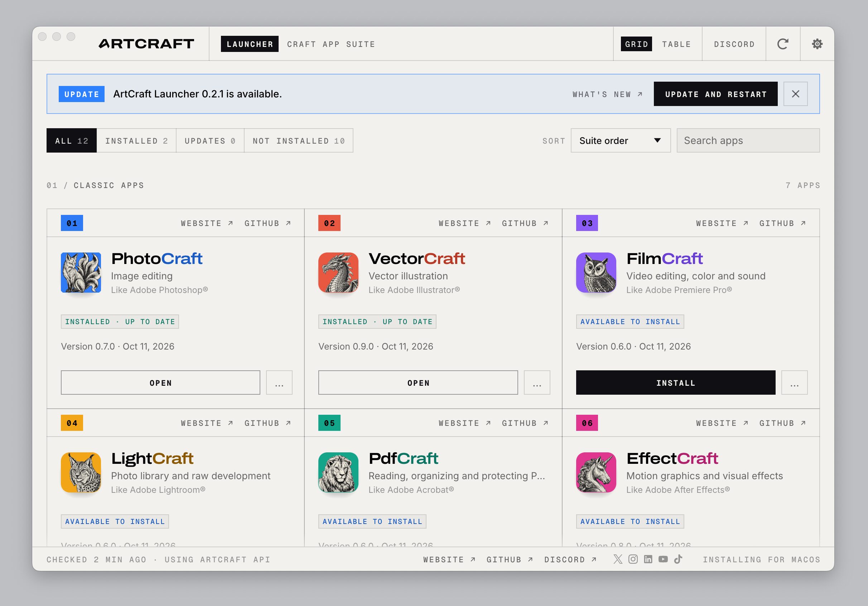Open the YouTube footer icon
Image resolution: width=868 pixels, height=606 pixels.
tap(663, 559)
